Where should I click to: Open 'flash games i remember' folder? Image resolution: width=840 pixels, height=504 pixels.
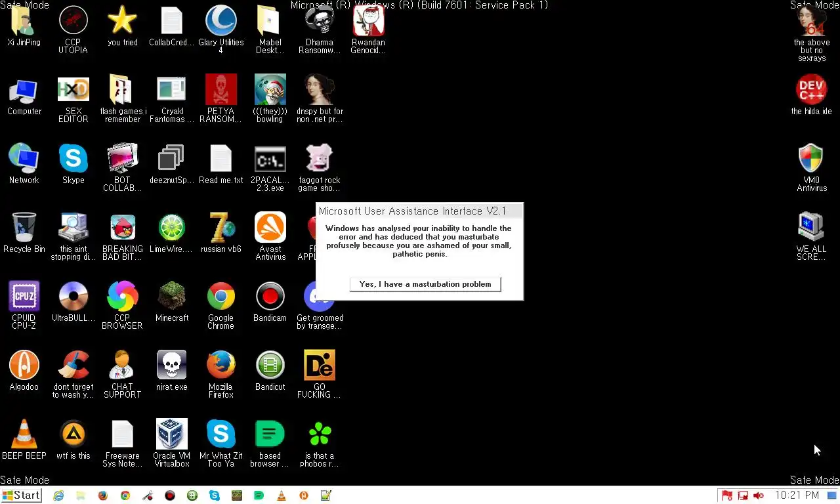[x=123, y=98]
